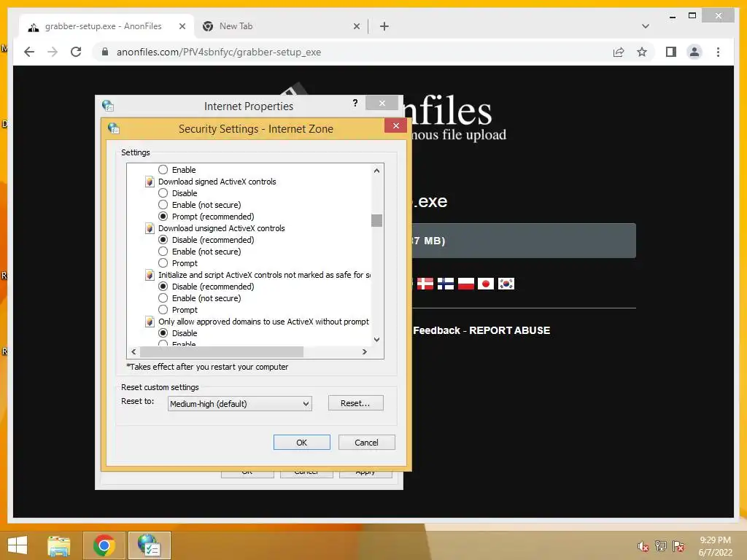Viewport: 747px width, 560px height.
Task: Click the Internet Properties help question mark
Action: [355, 103]
